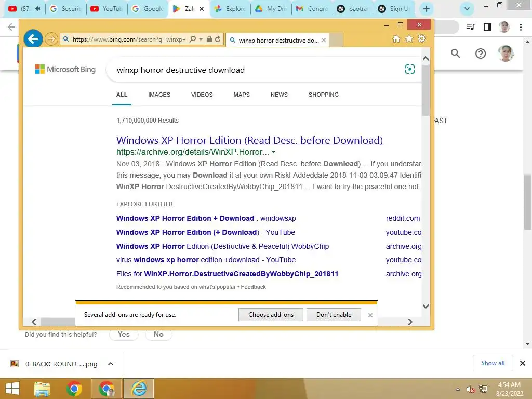The width and height of the screenshot is (532, 399).
Task: Expand the archive.org URL dropdown arrow
Action: pos(273,152)
